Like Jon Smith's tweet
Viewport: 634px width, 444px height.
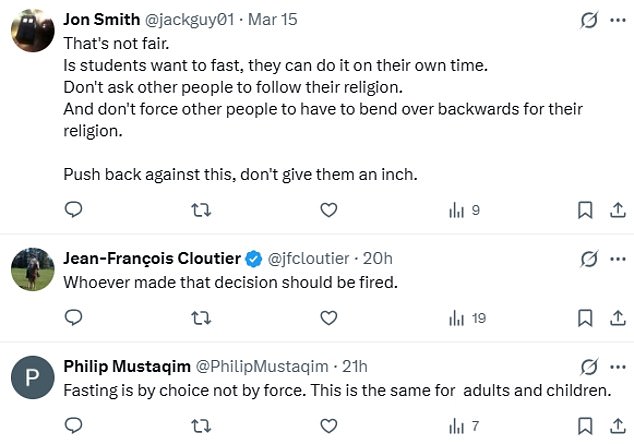coord(328,210)
